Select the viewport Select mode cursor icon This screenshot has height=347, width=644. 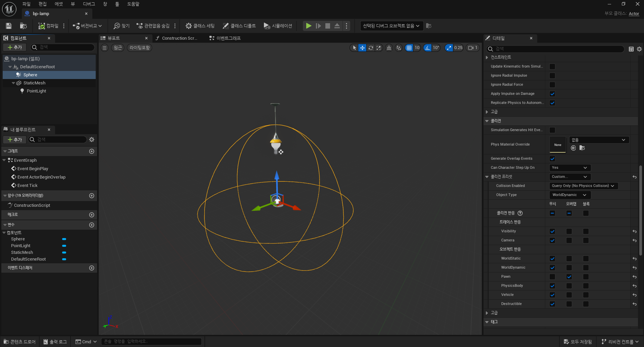click(x=354, y=48)
